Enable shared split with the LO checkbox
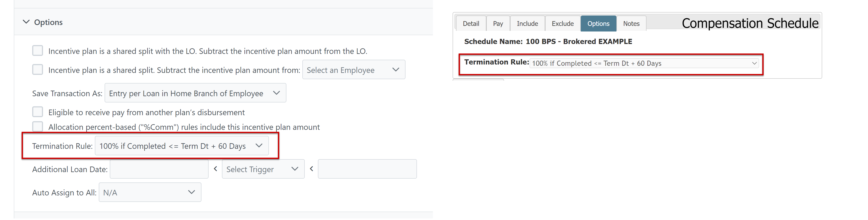Viewport: 868px width, 220px height. point(38,50)
